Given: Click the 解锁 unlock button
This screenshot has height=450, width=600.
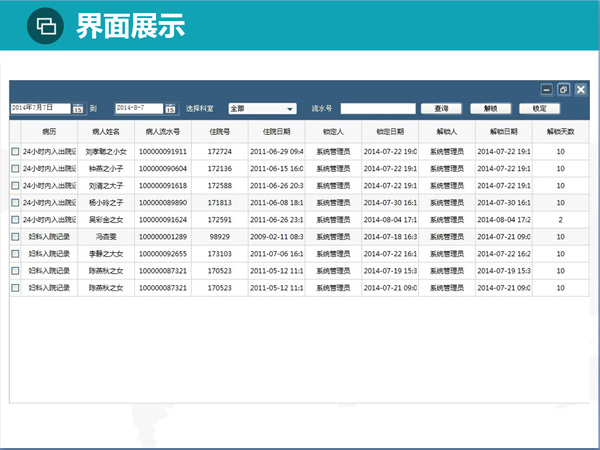Looking at the screenshot, I should [490, 109].
